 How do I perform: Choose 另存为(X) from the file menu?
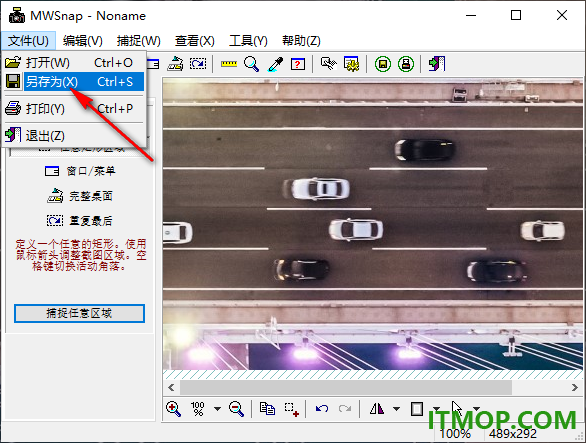74,81
